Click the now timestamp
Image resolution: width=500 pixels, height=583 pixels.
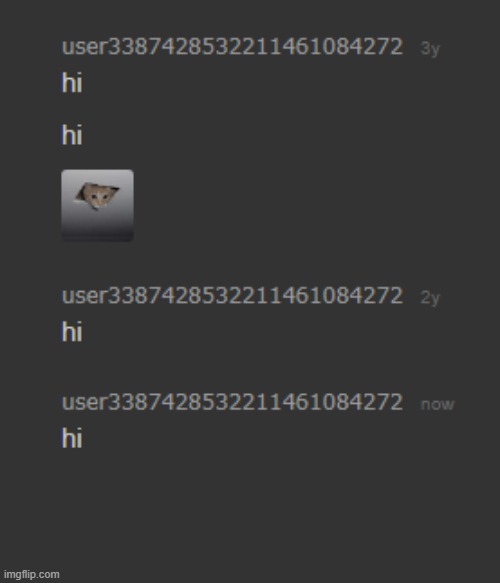click(x=437, y=405)
